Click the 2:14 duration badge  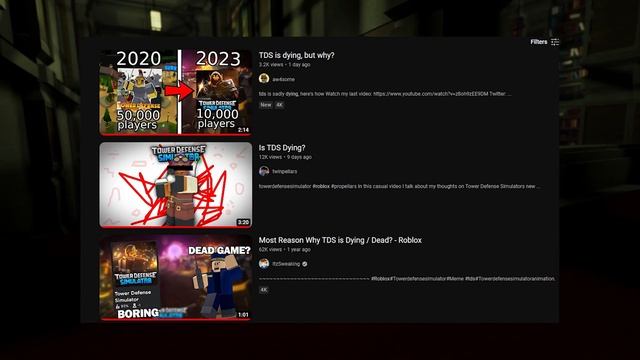pyautogui.click(x=243, y=130)
